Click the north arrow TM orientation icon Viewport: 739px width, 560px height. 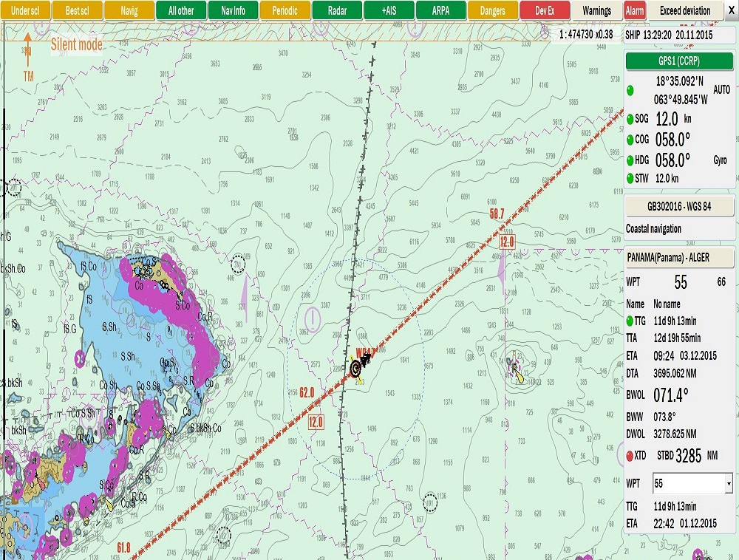point(28,56)
